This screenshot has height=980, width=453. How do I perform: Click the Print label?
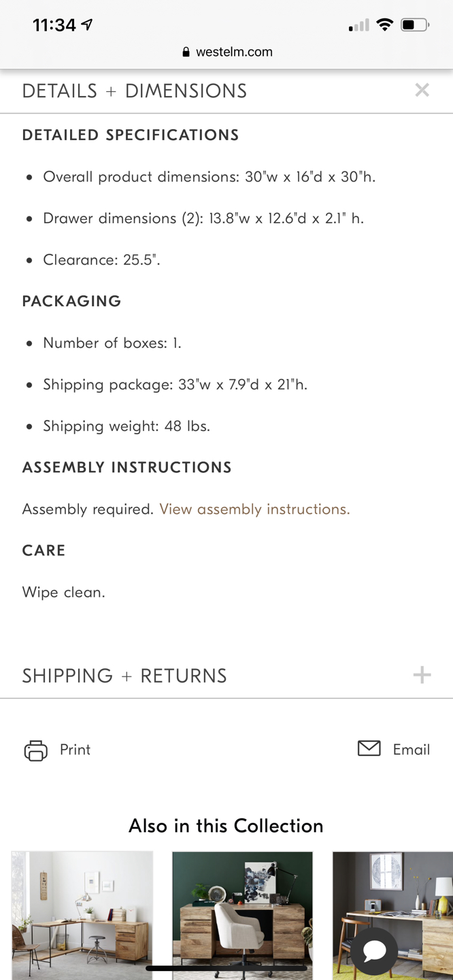[x=75, y=749]
